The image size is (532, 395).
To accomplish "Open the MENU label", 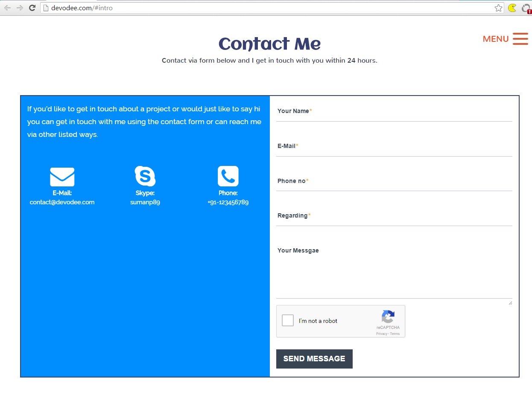I will tap(496, 39).
